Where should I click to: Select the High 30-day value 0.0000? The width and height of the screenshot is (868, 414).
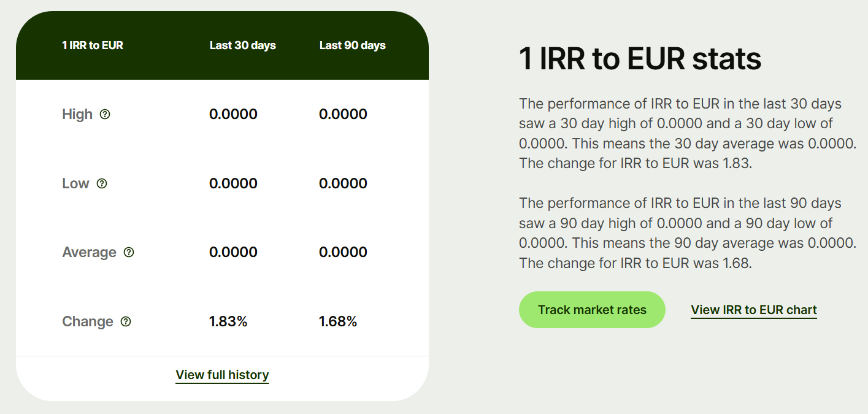[x=233, y=114]
